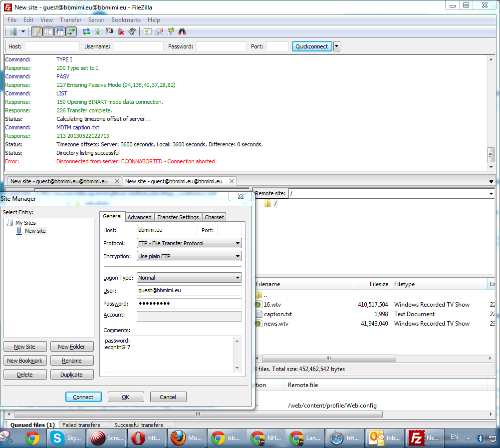Screen dimensions: 500x448
Task: Search remote files with binoculars icon
Action: coord(182,31)
